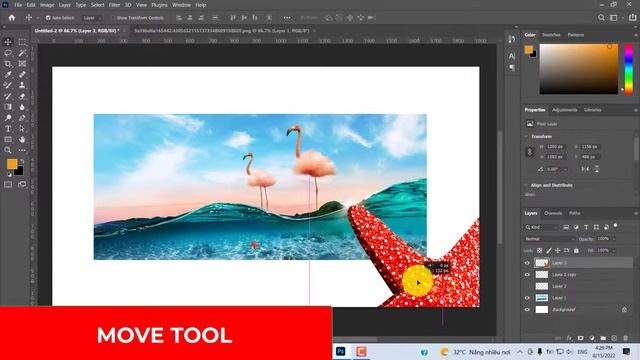Open the Window menu
This screenshot has width=640, height=360.
pos(181,5)
